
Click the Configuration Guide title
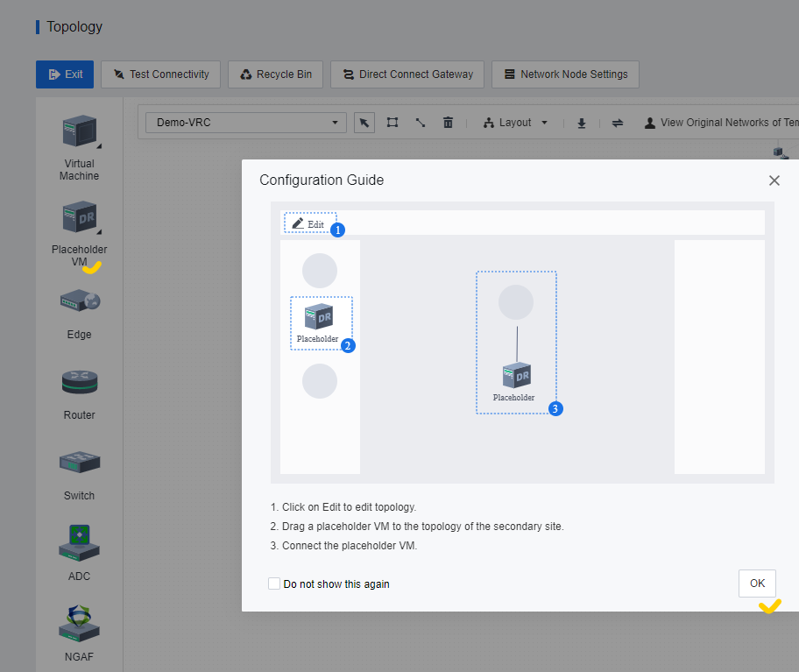(x=322, y=180)
